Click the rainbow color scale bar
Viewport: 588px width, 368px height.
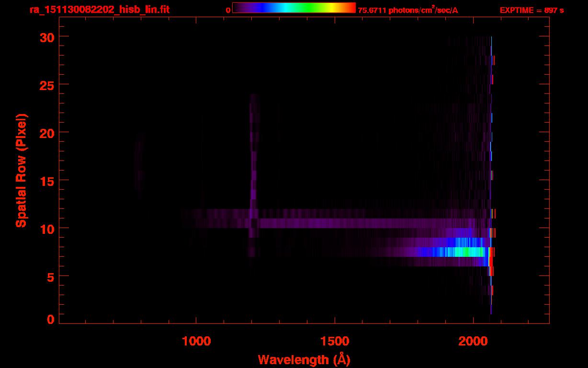click(294, 8)
